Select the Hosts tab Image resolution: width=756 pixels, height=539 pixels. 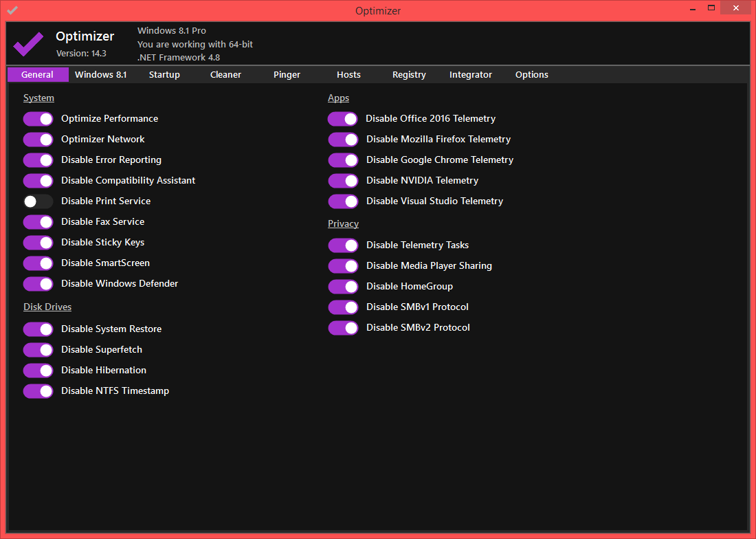[348, 75]
